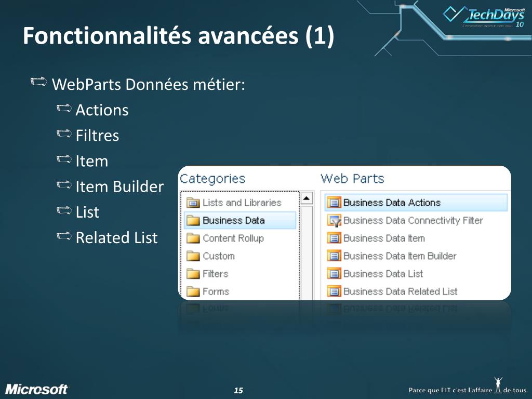The height and width of the screenshot is (399, 532).
Task: Click the slide title Fonctionnalités avancées (1)
Action: tap(179, 36)
